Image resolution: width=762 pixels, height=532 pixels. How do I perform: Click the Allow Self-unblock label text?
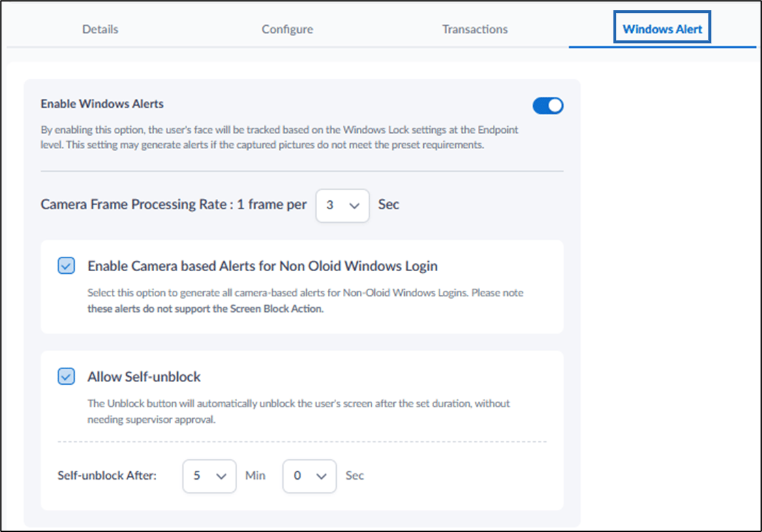pos(144,377)
